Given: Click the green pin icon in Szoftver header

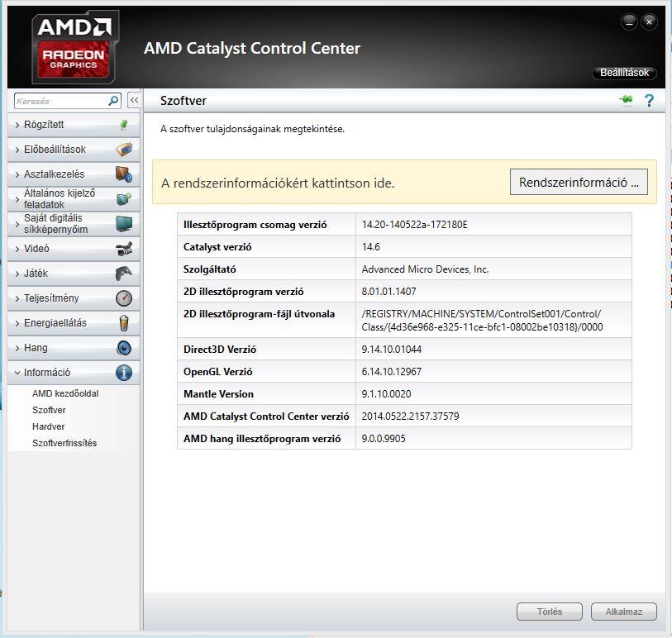Looking at the screenshot, I should point(627,100).
